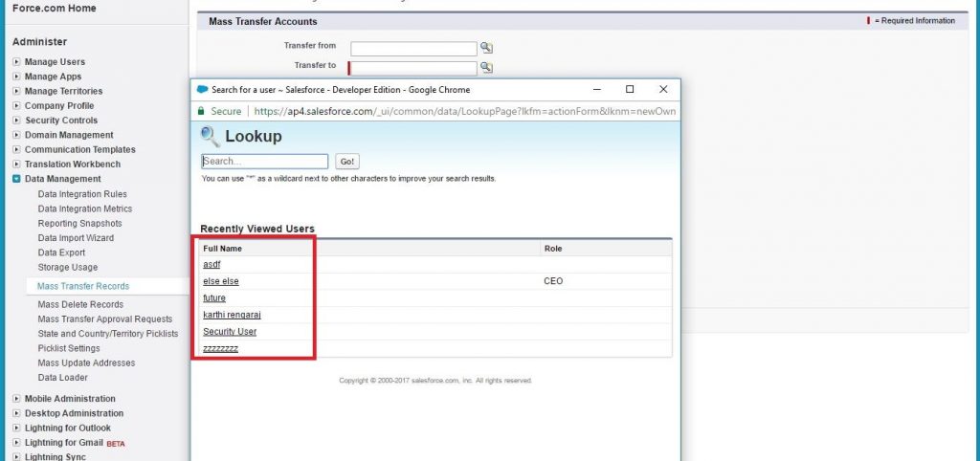Click the Secure padlock icon in address bar
This screenshot has height=461, width=980.
pos(201,111)
